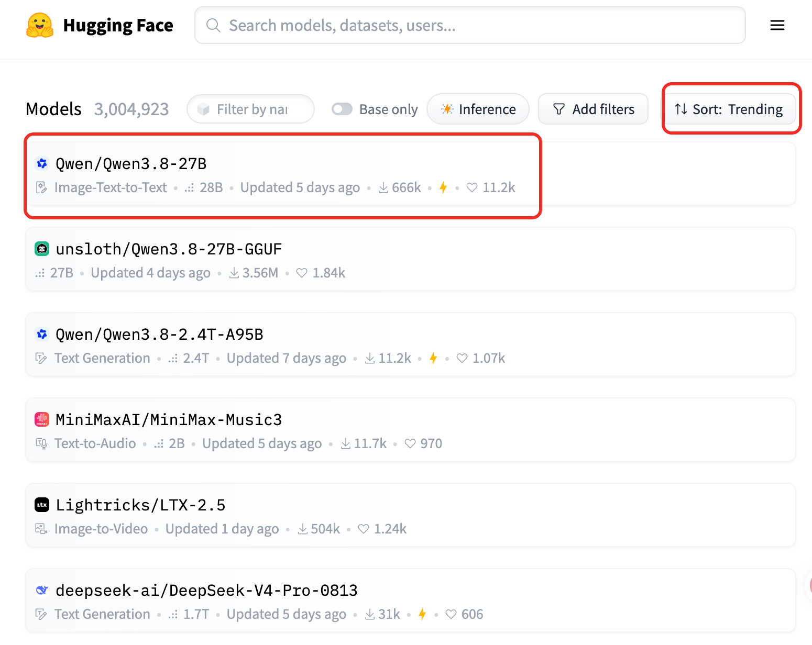Click the Hugging Face emoji logo
812x645 pixels.
pyautogui.click(x=40, y=25)
